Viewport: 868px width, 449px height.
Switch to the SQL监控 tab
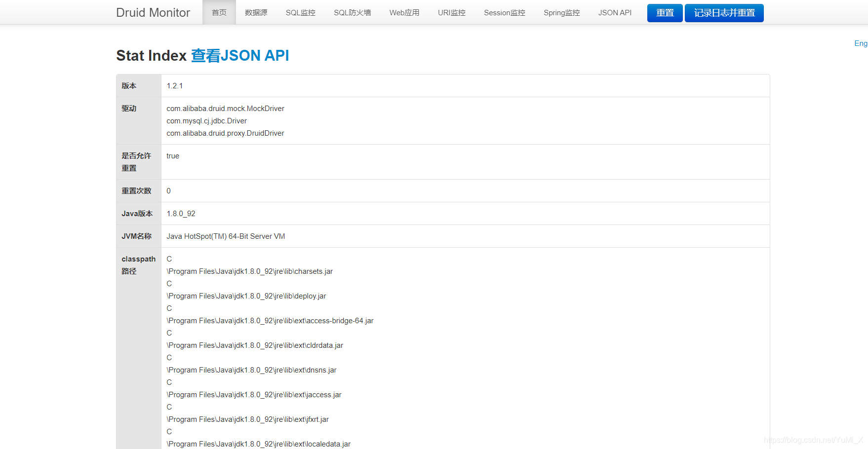(301, 12)
